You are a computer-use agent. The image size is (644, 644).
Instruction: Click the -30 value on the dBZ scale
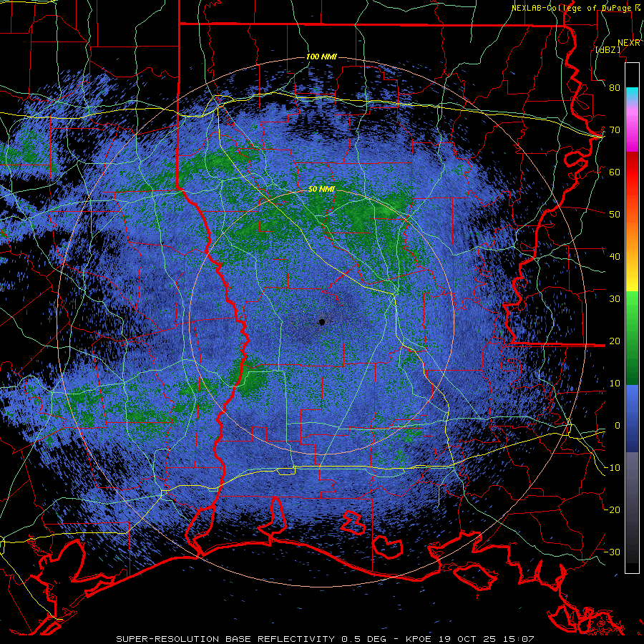tap(612, 552)
